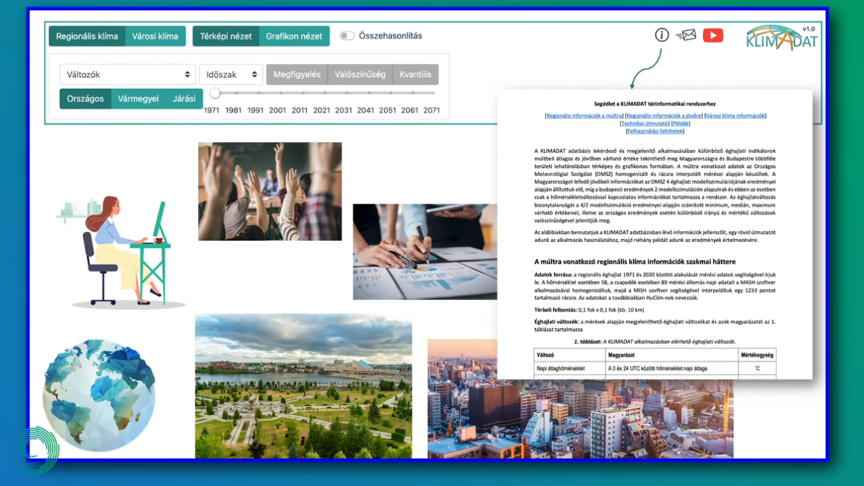
Task: Switch to Városi klíma tab
Action: [155, 36]
